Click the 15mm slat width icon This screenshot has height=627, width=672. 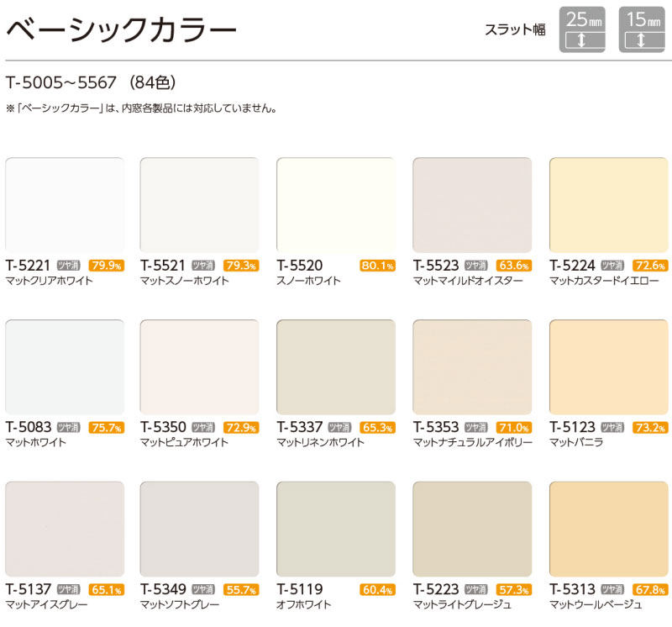click(641, 32)
